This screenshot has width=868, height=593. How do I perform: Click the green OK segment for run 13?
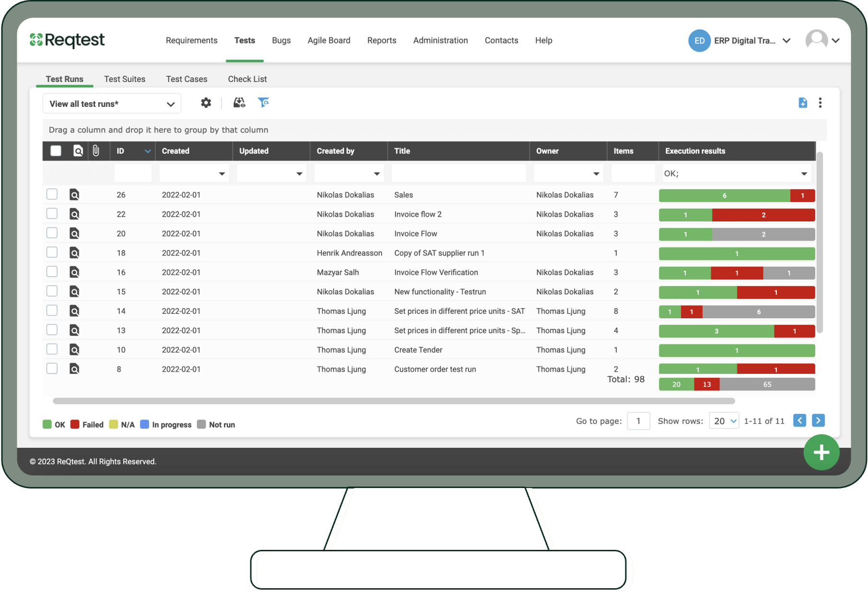[716, 331]
